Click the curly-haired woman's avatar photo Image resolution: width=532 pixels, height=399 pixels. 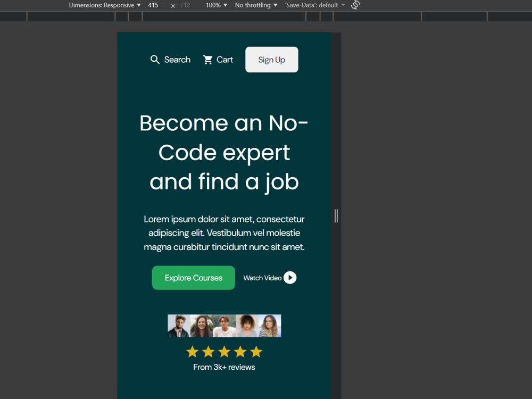(247, 326)
